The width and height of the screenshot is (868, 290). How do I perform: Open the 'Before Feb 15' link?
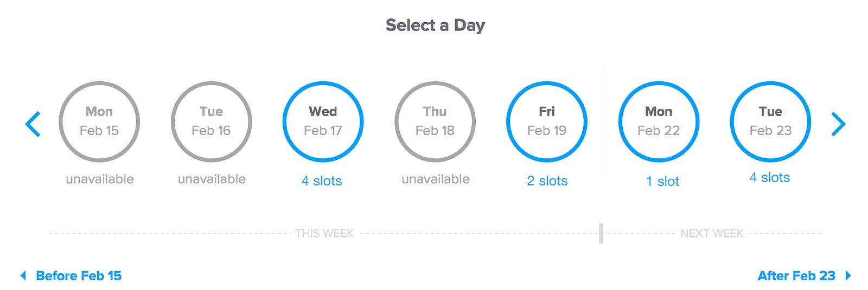[x=79, y=275]
